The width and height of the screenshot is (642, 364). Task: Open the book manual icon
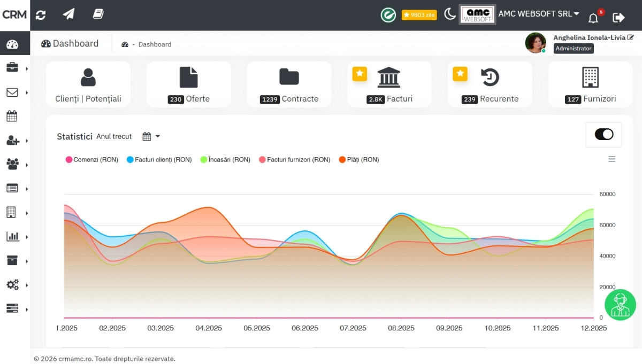(x=98, y=14)
